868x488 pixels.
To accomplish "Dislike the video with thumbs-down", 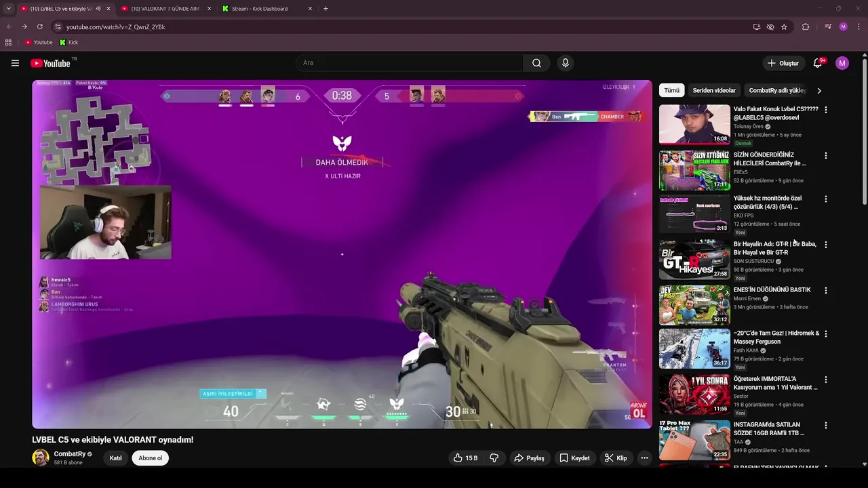I will coord(494,458).
